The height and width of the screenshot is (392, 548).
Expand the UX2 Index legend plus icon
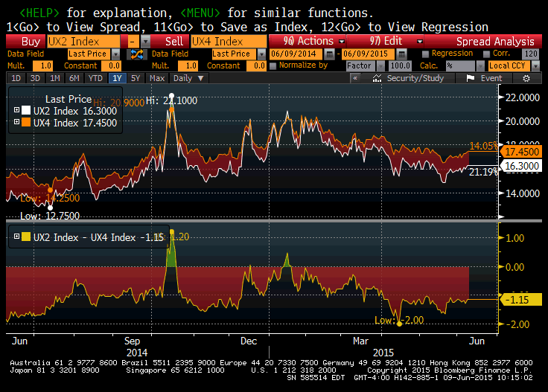point(18,111)
